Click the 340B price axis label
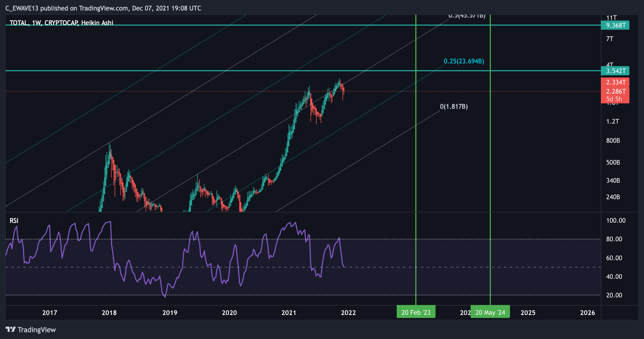The width and height of the screenshot is (644, 339). [613, 181]
